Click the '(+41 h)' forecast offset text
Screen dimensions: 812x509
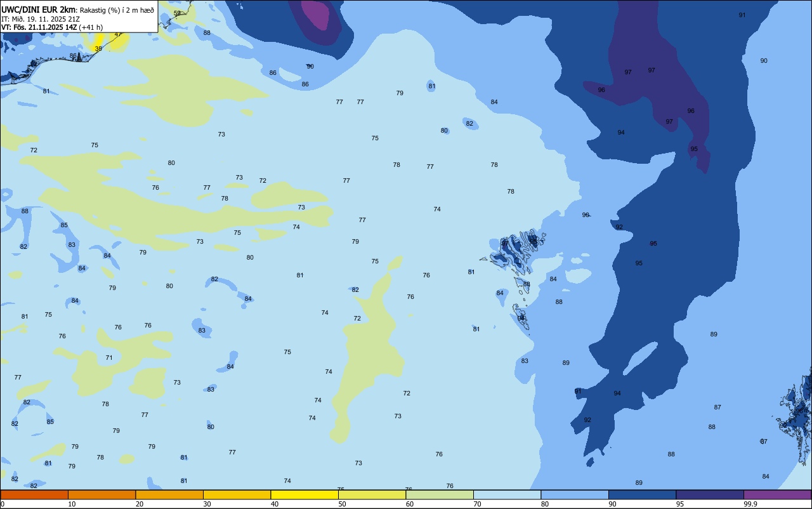tap(91, 27)
